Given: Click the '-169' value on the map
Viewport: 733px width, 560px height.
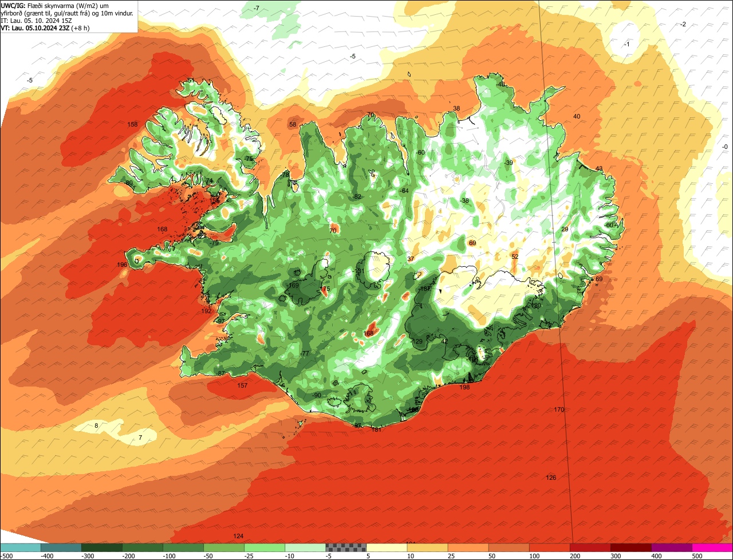Looking at the screenshot, I should click(293, 285).
